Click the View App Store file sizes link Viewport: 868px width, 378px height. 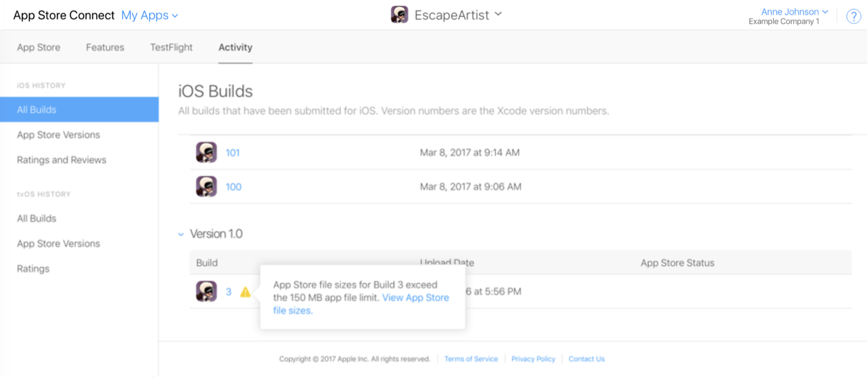pyautogui.click(x=415, y=298)
